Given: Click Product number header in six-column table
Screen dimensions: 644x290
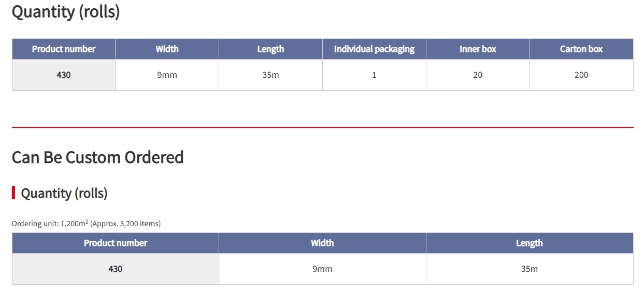Looking at the screenshot, I should click(64, 49).
